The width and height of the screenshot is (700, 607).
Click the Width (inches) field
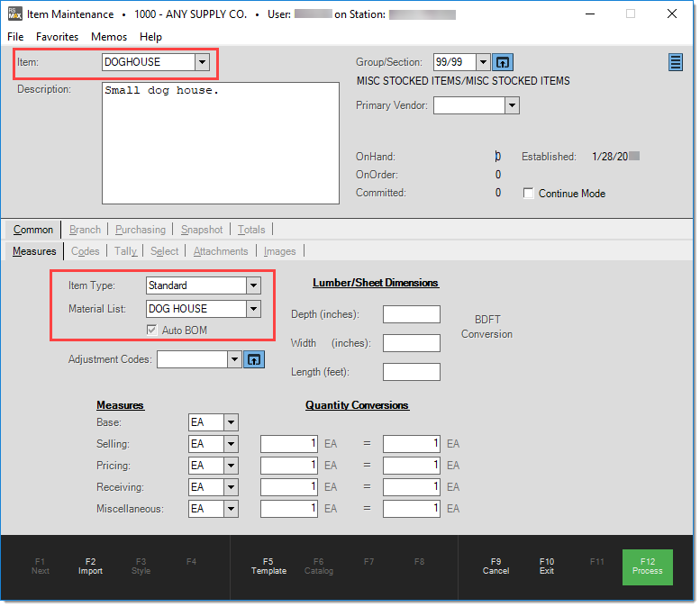click(x=413, y=345)
